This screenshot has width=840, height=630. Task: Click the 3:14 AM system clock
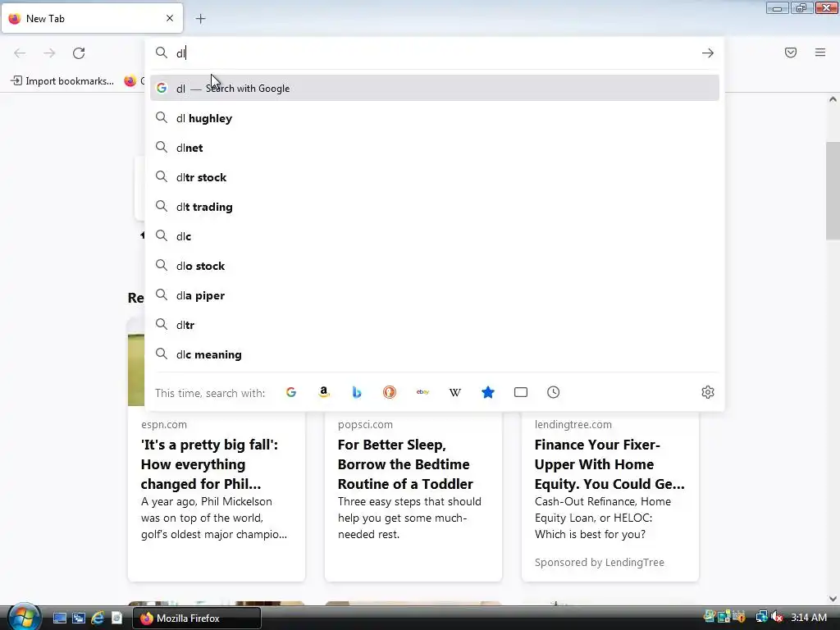point(809,617)
